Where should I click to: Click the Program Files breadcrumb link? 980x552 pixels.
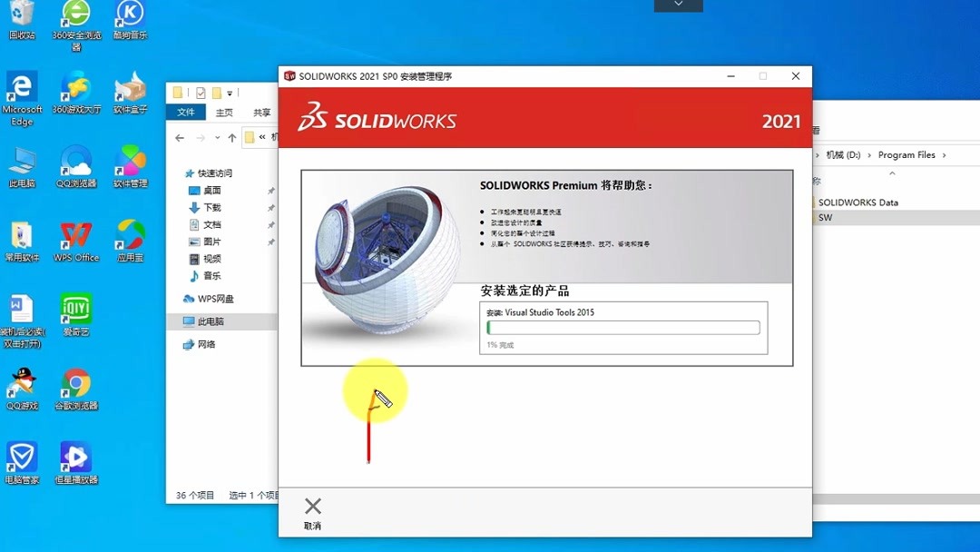906,154
